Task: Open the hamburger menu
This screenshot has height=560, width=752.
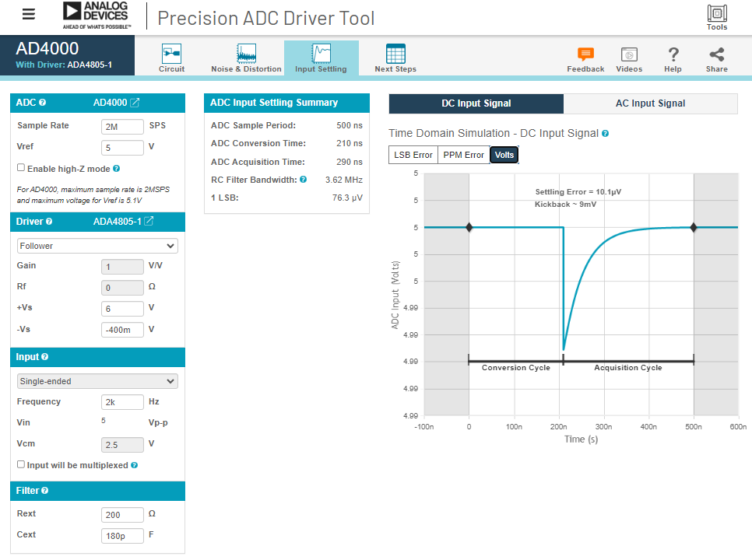Action: point(29,15)
